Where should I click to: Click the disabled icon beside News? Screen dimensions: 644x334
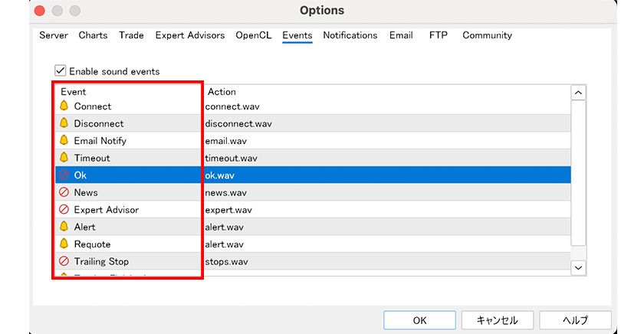coord(64,192)
